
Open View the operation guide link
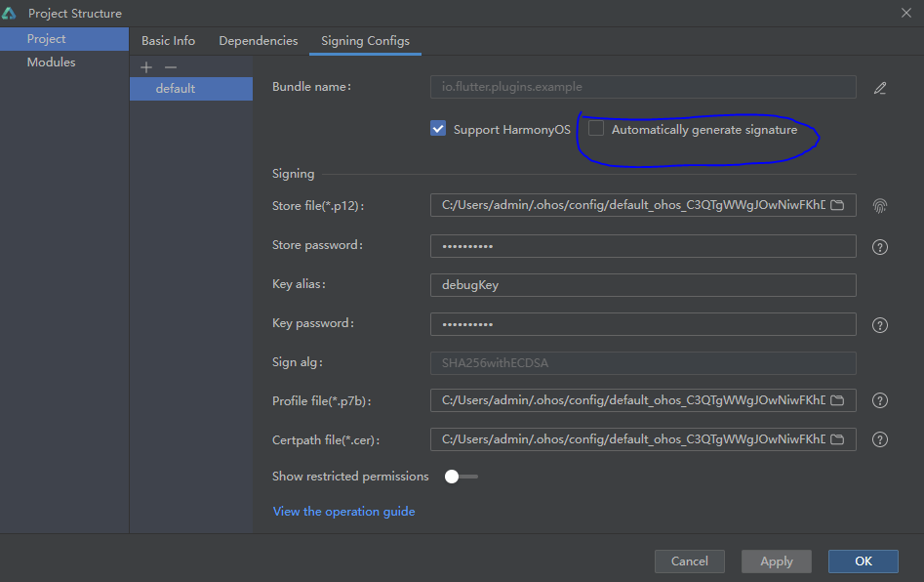344,512
